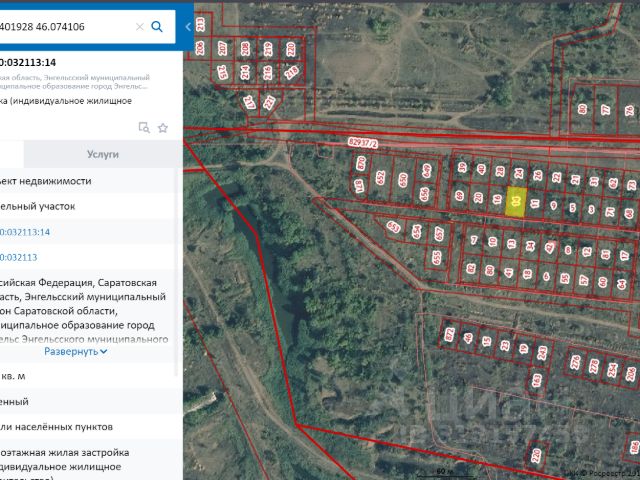
Task: Select parcel 234 on the map
Action: (612, 370)
